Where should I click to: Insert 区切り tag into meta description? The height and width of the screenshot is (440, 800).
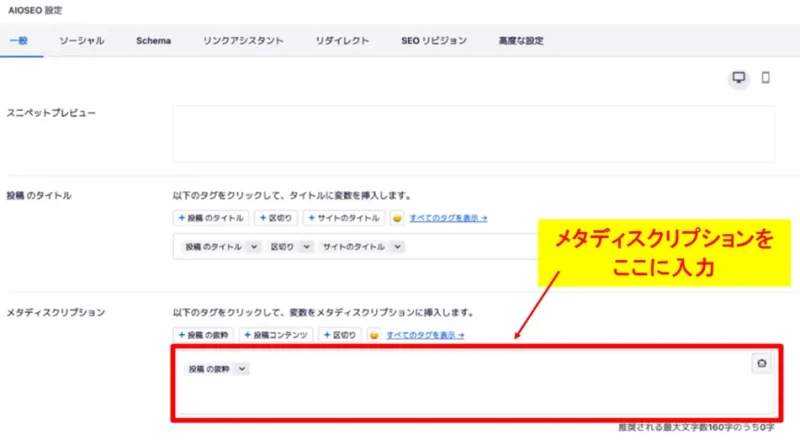pyautogui.click(x=340, y=335)
